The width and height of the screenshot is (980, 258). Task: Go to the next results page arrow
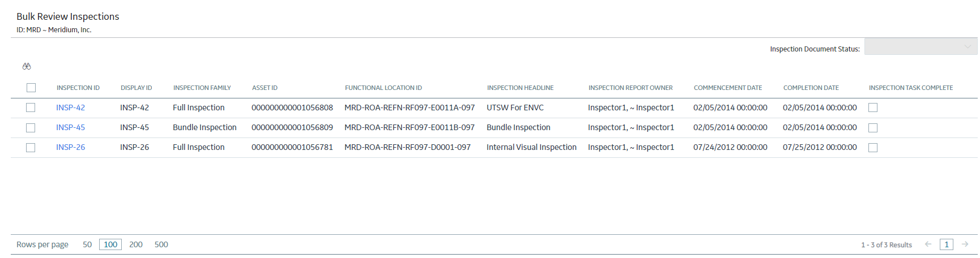click(965, 244)
